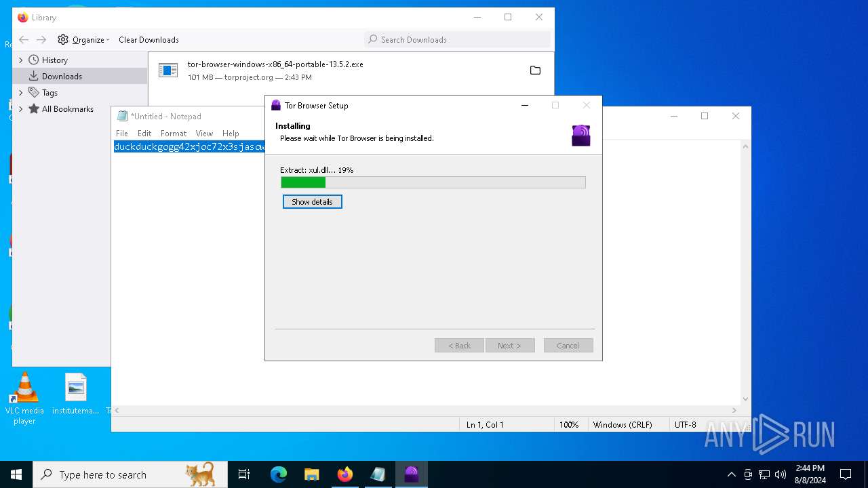
Task: Click the tor-browser exe file icon
Action: click(168, 70)
